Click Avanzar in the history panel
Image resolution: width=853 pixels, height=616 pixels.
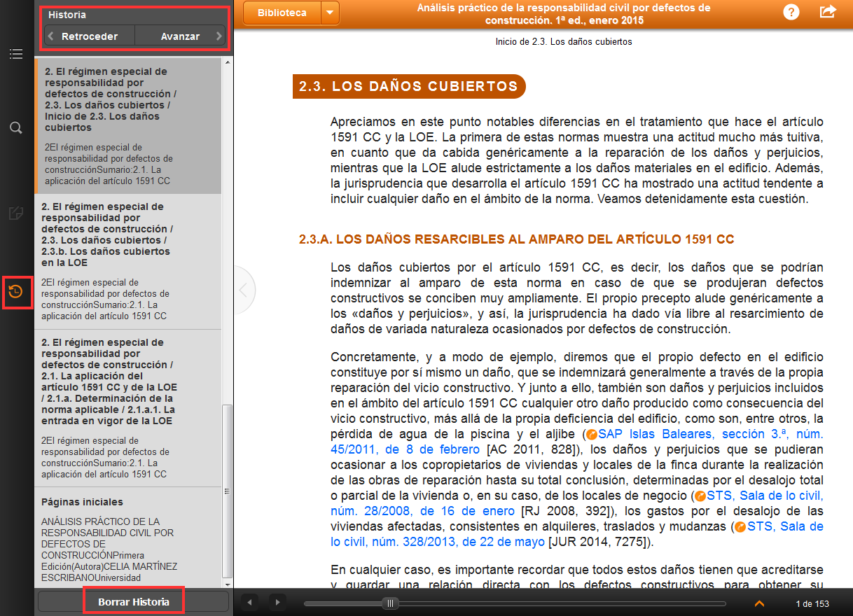(x=180, y=36)
